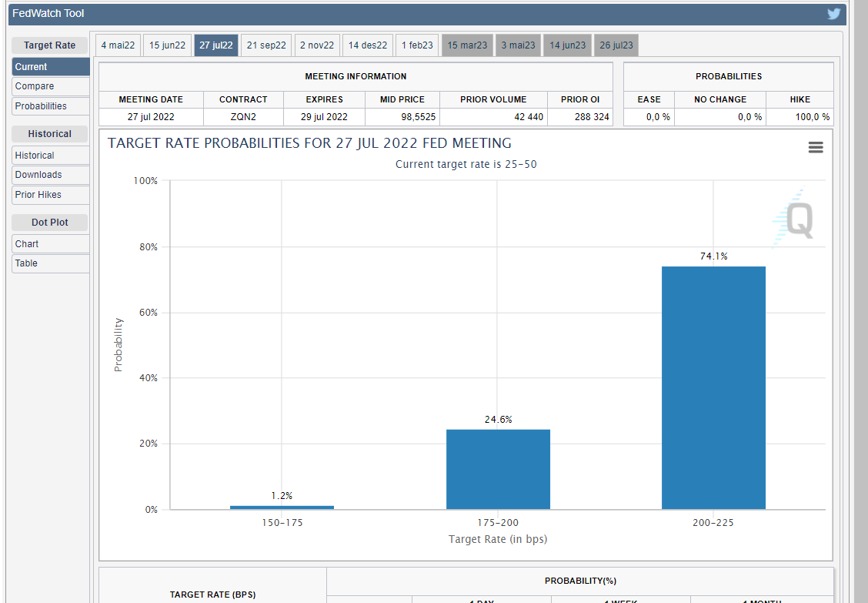The image size is (868, 603).
Task: Click the Current target rate is 25-50 subtitle
Action: pos(466,164)
